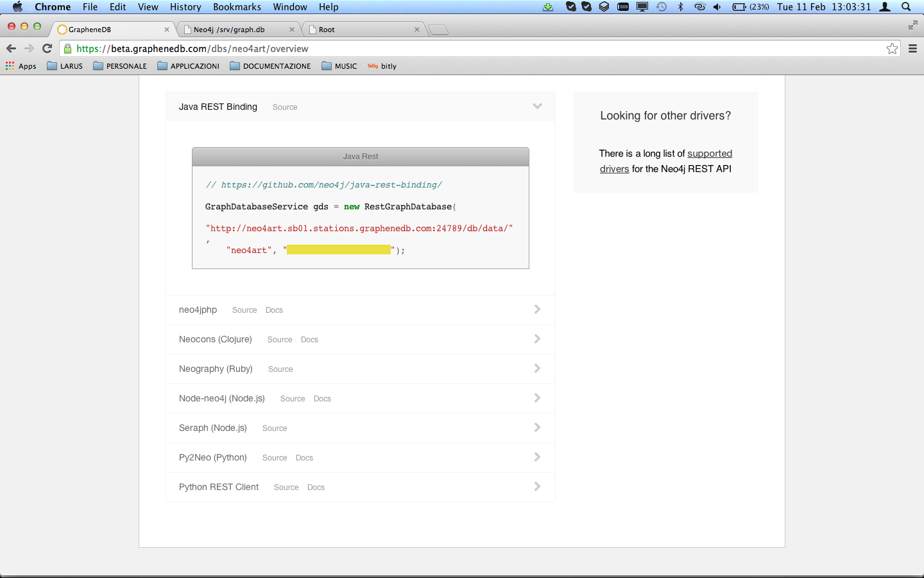
Task: Click the Time Machine menu bar icon
Action: click(x=662, y=7)
